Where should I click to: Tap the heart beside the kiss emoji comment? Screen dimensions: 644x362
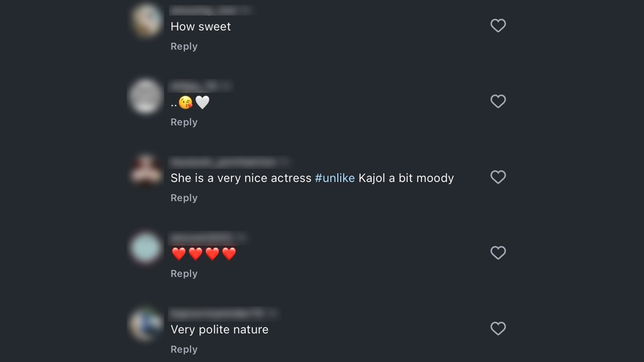point(498,101)
